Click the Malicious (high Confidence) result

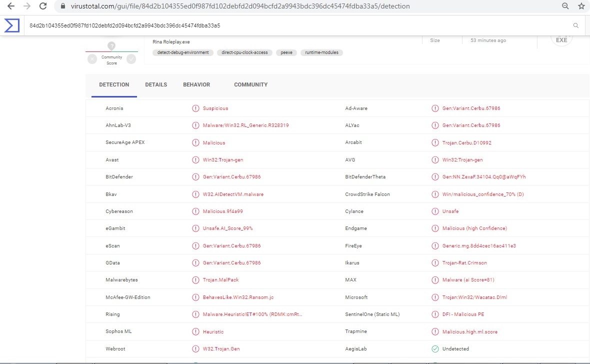pyautogui.click(x=474, y=228)
